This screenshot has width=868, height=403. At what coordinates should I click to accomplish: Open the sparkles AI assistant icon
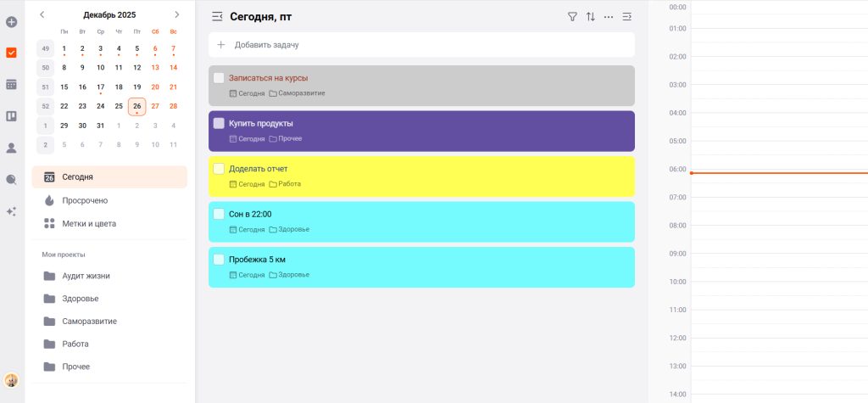12,211
